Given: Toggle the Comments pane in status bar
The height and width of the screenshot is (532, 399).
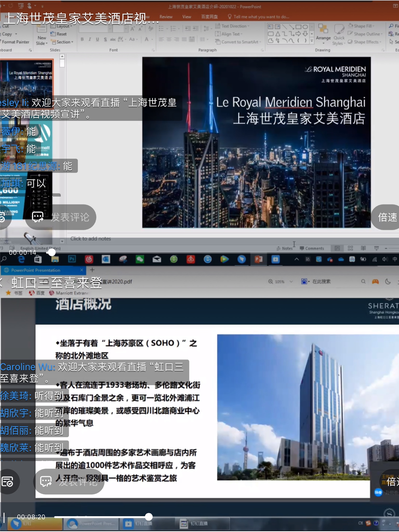Looking at the screenshot, I should (312, 248).
